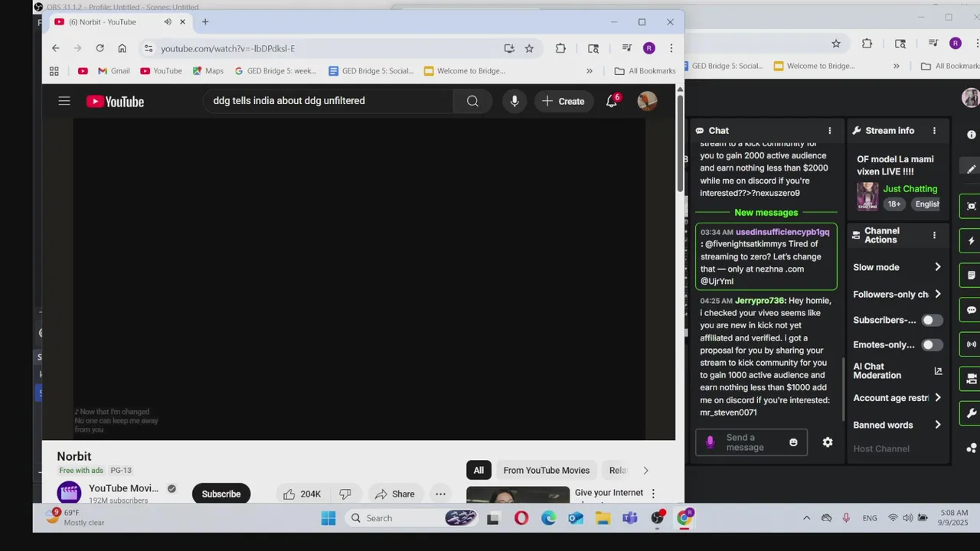Viewport: 980px width, 551px height.
Task: Open YouTube Movies channel name
Action: coord(123,488)
